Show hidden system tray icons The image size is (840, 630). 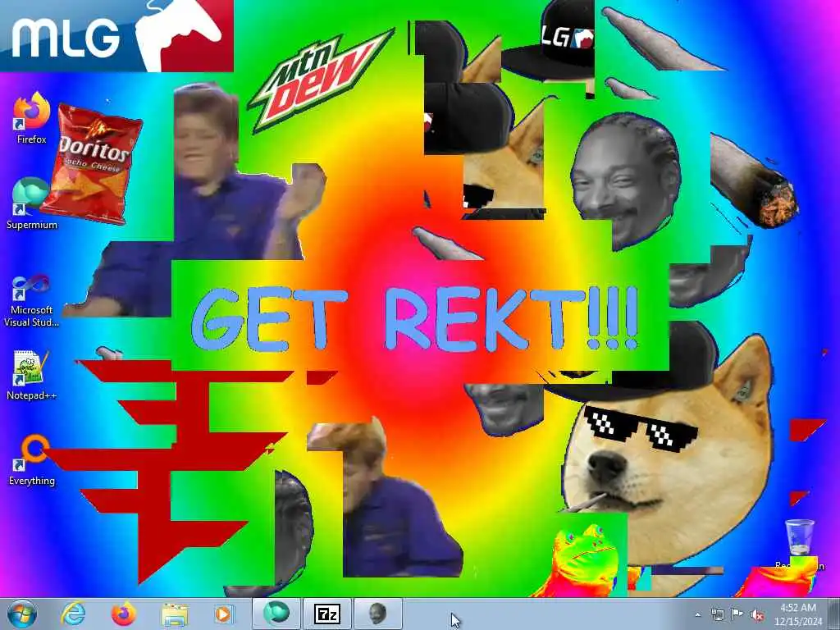coord(697,614)
